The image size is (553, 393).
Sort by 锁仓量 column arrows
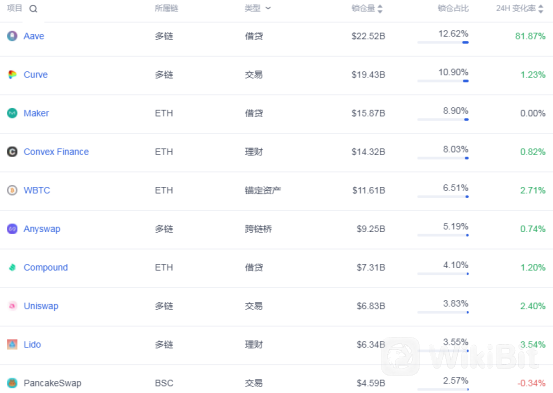coord(380,8)
